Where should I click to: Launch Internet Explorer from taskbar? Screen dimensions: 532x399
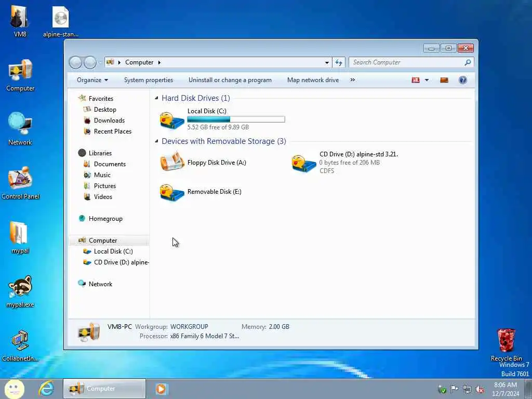[x=46, y=389]
